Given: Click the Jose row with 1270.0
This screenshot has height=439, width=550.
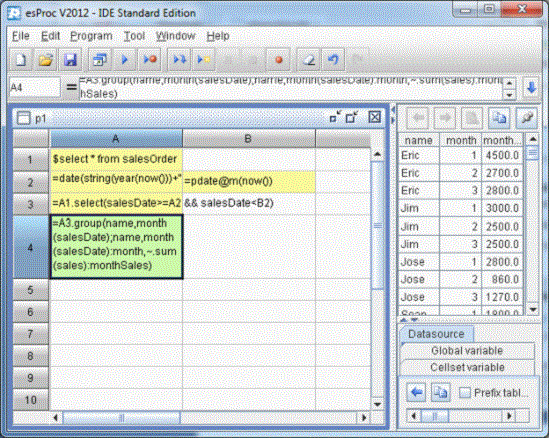Looking at the screenshot, I should pos(460,297).
